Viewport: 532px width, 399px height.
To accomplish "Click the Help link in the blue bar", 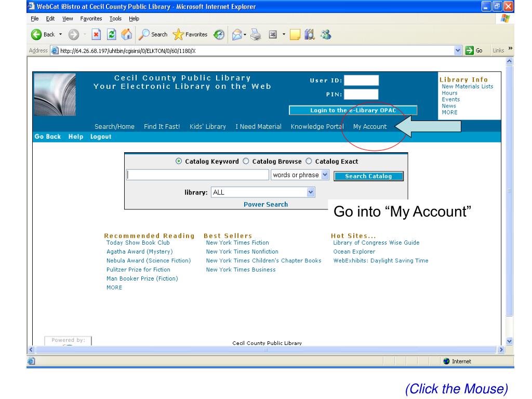I will pyautogui.click(x=76, y=137).
